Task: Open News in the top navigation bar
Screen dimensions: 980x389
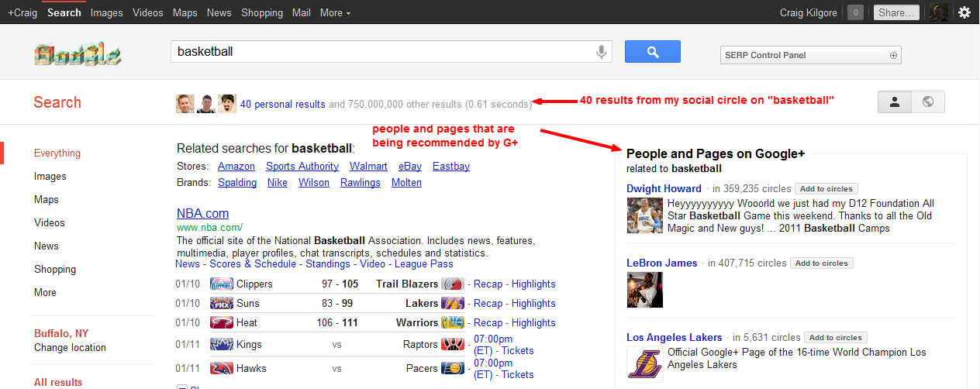Action: coord(219,12)
